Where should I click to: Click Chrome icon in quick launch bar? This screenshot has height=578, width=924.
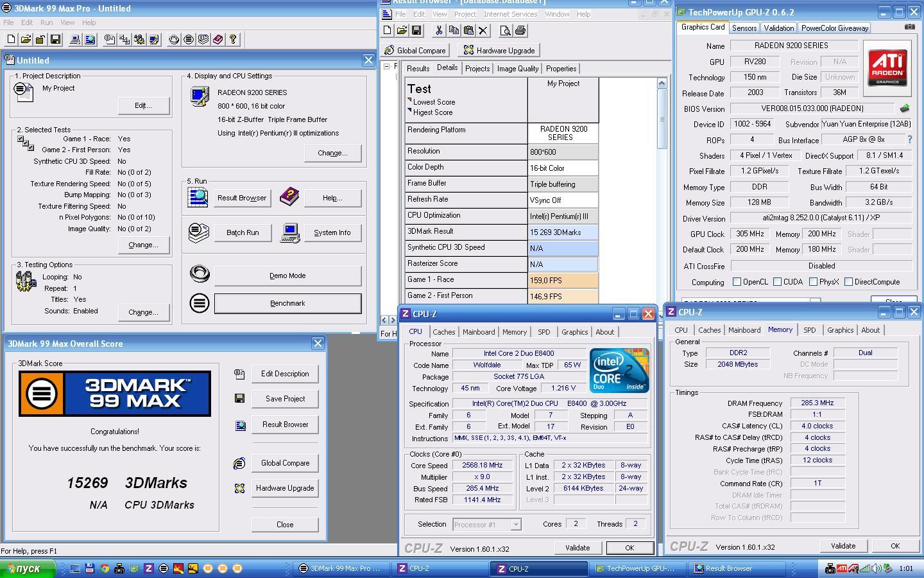tap(104, 568)
